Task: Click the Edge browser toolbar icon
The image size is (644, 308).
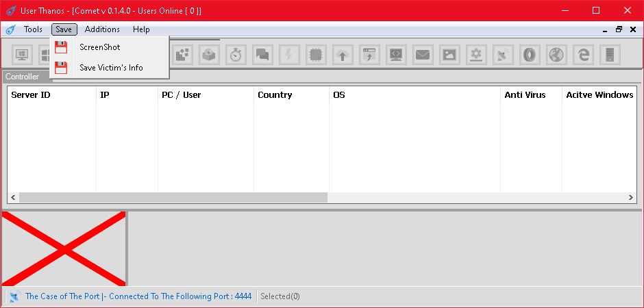Action: click(x=583, y=55)
